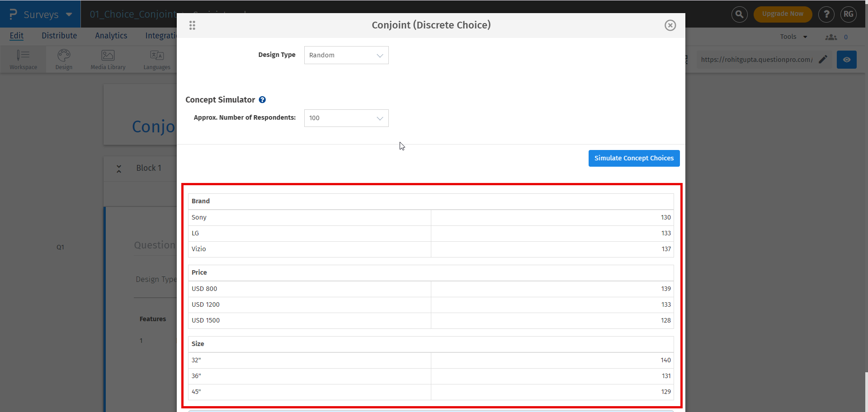Open the RG user profile avatar

click(x=849, y=14)
